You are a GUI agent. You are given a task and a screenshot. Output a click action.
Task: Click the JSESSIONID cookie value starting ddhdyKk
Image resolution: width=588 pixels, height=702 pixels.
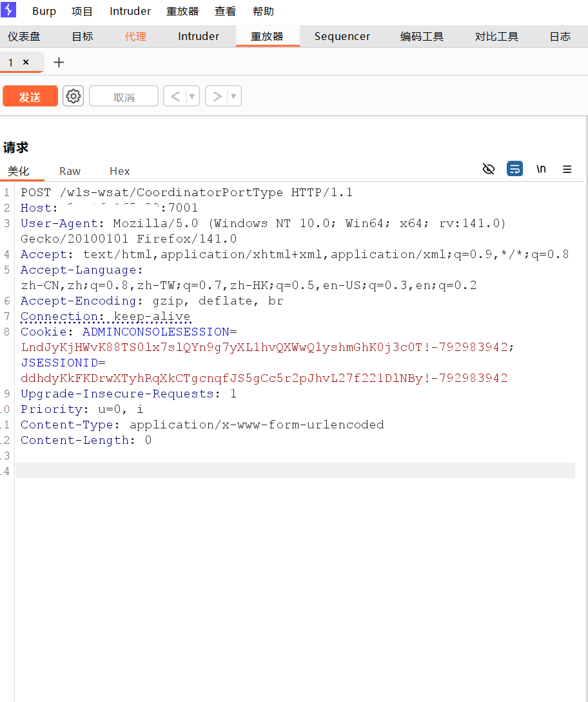(264, 378)
